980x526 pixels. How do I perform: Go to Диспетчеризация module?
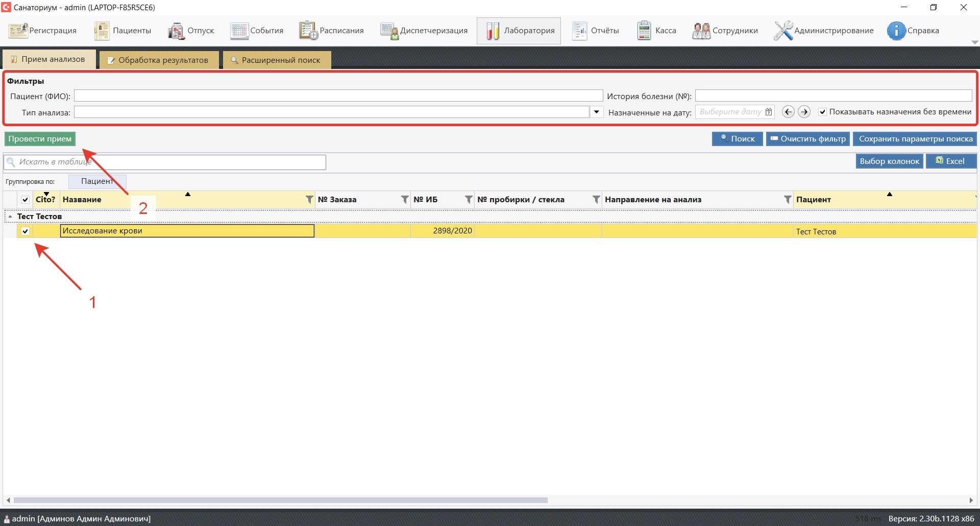(x=389, y=31)
